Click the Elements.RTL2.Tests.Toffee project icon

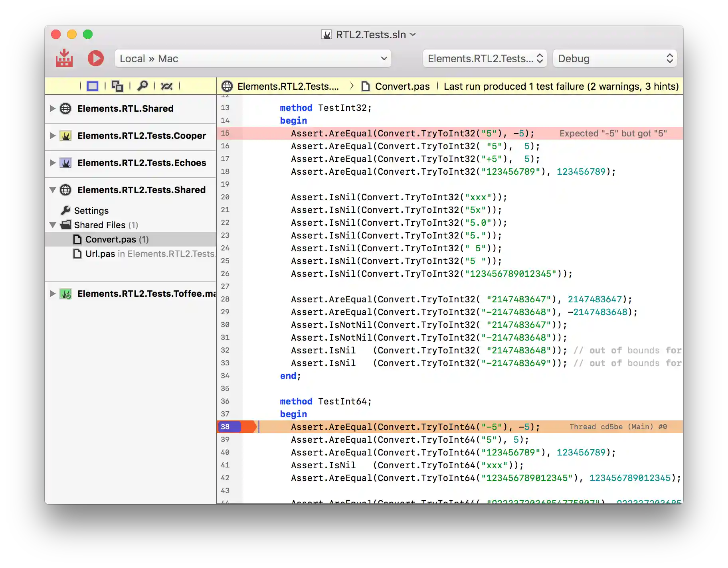point(65,294)
